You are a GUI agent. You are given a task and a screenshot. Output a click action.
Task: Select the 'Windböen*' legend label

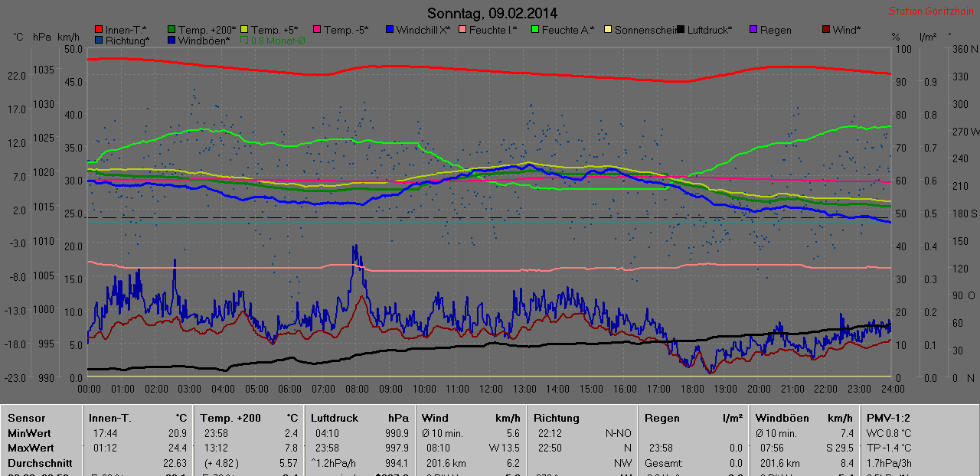[204, 41]
